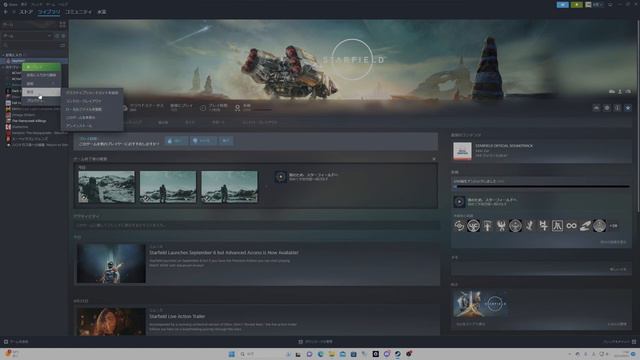The height and width of the screenshot is (360, 640).
Task: Toggle the favorite star button on the game header
Action: 628,108
